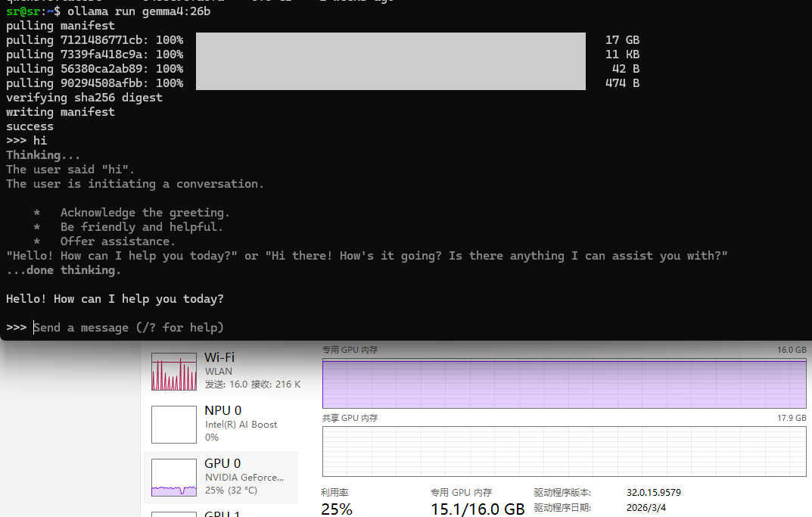Screen dimensions: 812x517
Task: Click the 'Be friendly and helpful.' bullet
Action: 142,227
